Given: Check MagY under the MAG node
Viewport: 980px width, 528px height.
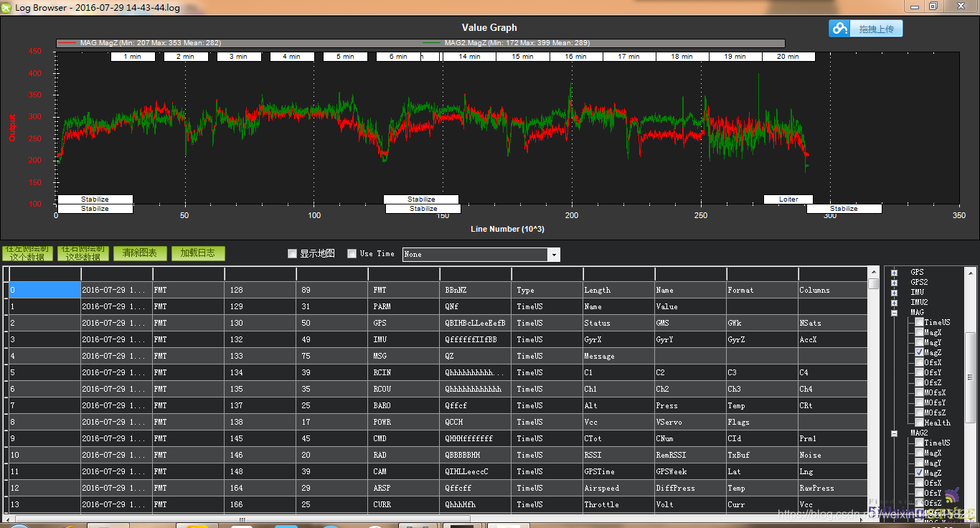Looking at the screenshot, I should tap(920, 343).
